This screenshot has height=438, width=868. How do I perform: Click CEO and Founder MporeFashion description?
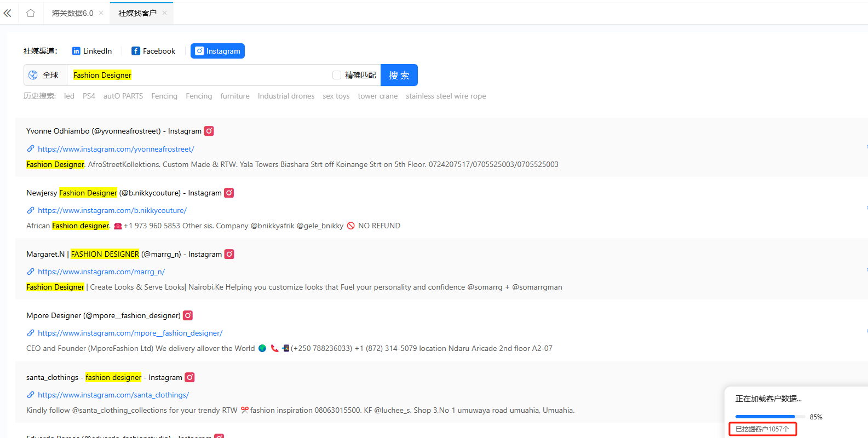coord(289,348)
